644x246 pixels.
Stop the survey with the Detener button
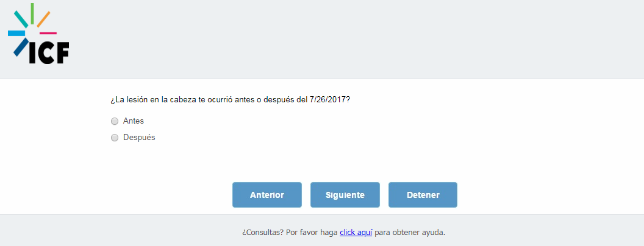click(x=423, y=195)
